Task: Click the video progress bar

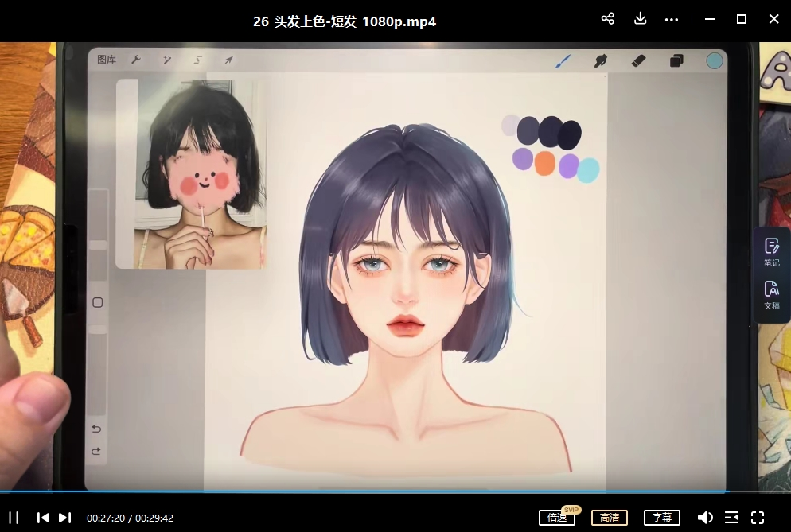Action: pyautogui.click(x=395, y=491)
